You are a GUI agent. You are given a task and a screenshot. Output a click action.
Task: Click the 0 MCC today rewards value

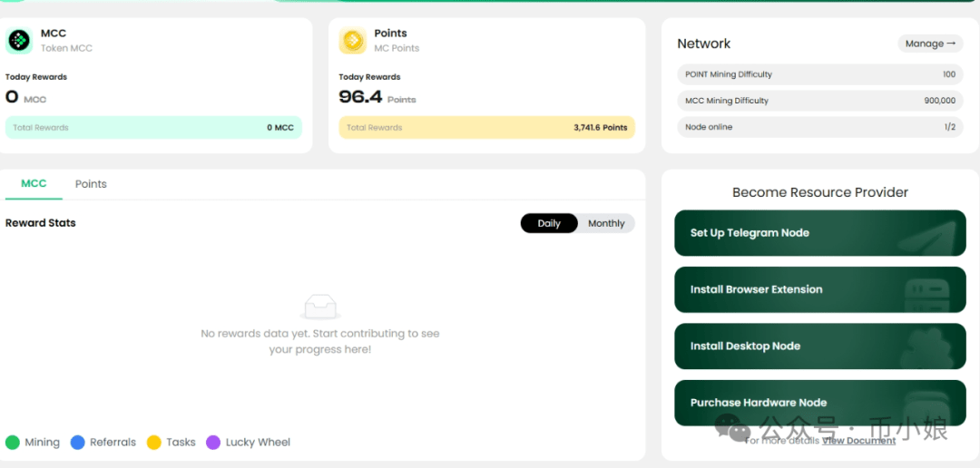click(x=25, y=97)
